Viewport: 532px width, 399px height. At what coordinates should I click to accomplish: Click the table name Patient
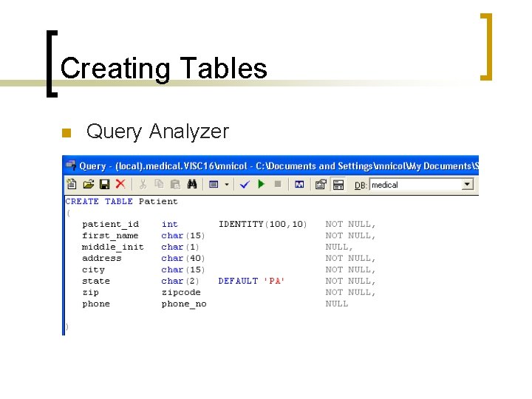tap(158, 202)
